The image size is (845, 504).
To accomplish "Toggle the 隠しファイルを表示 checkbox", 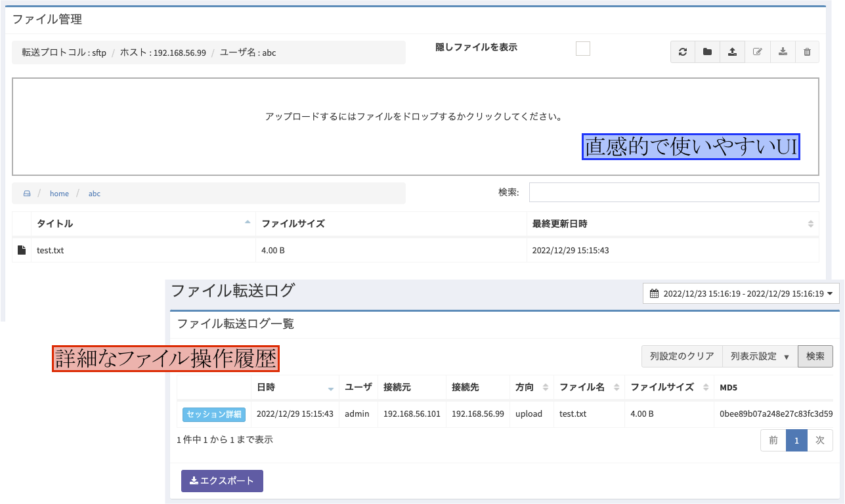I will coord(583,49).
